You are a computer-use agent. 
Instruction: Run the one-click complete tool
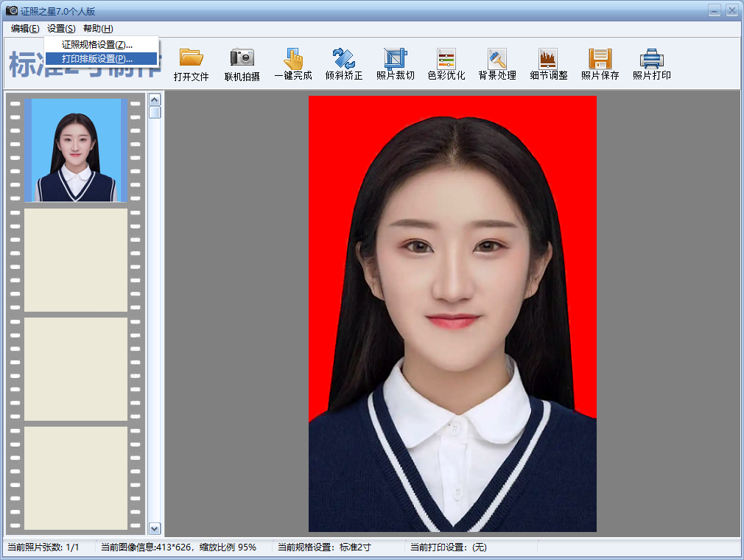click(x=293, y=59)
